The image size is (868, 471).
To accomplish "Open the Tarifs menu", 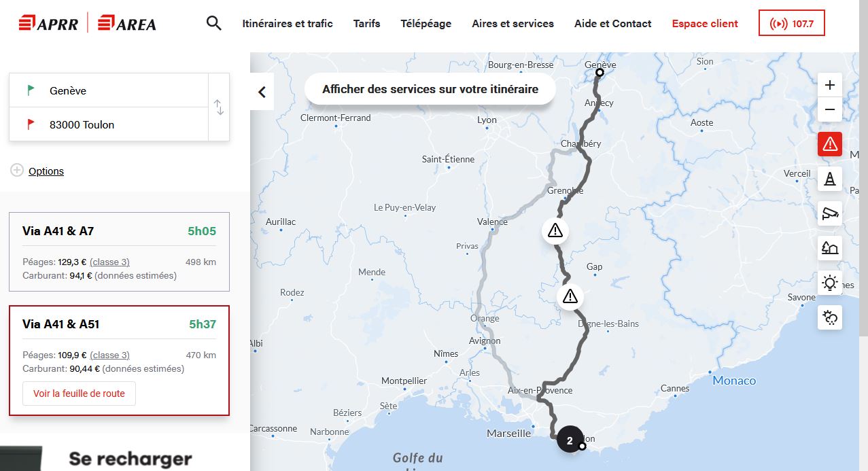I will click(366, 24).
